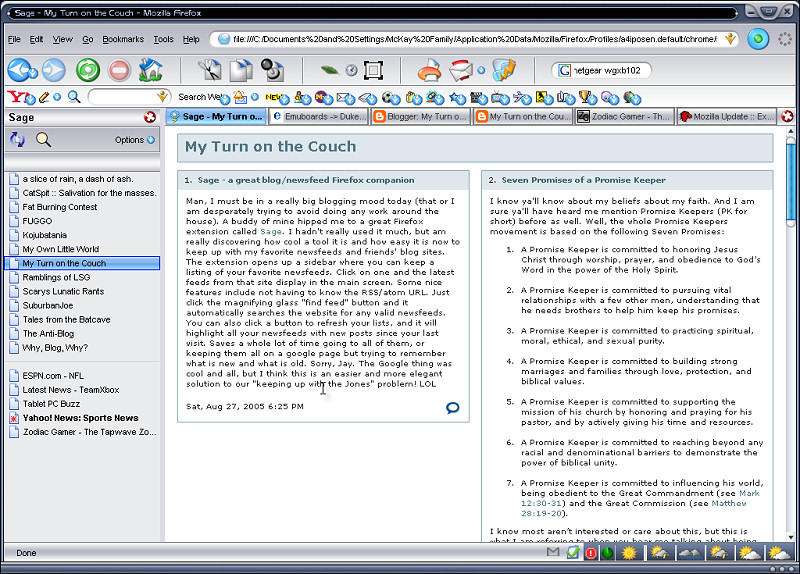Open post title Sage - a great blog/newsfeed
The width and height of the screenshot is (800, 574).
click(306, 180)
